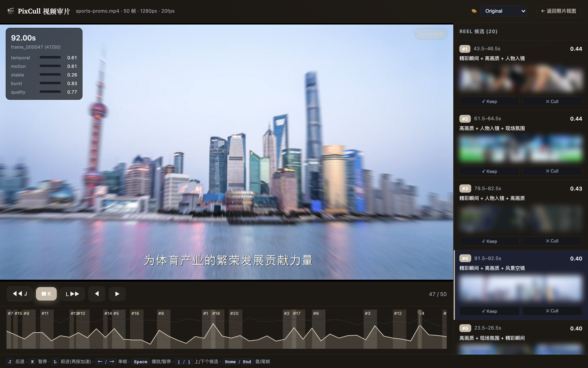
Task: Open thumbnail strip of candidate #1
Action: click(521, 79)
